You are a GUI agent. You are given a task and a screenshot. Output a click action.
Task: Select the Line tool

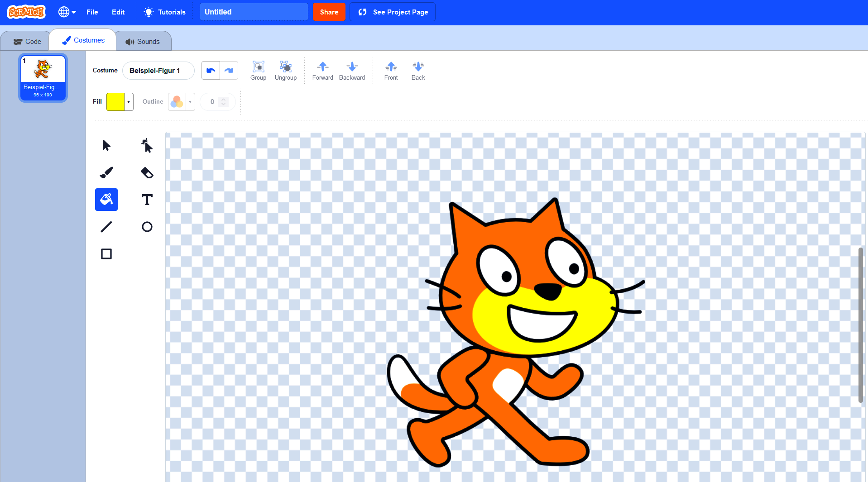coord(106,227)
